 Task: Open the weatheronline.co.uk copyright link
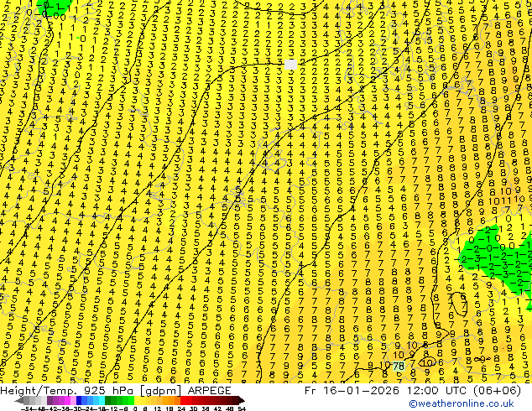(x=461, y=403)
